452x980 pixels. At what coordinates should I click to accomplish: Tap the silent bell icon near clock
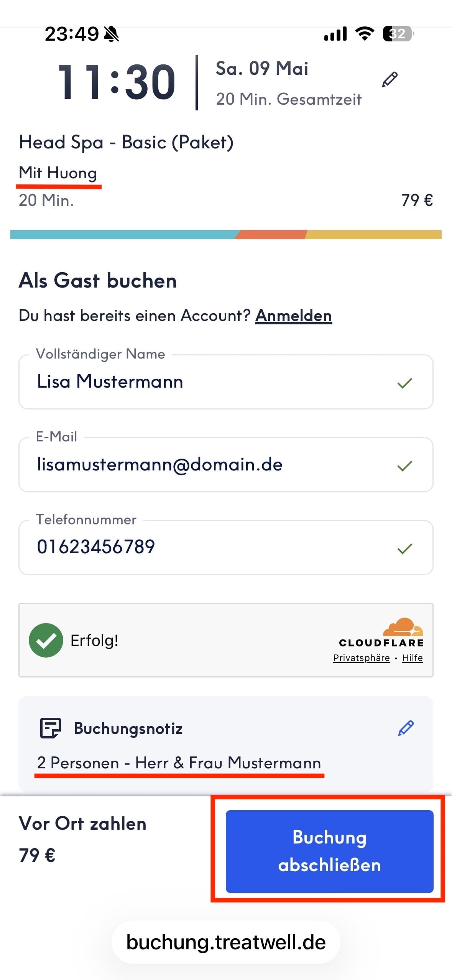111,34
